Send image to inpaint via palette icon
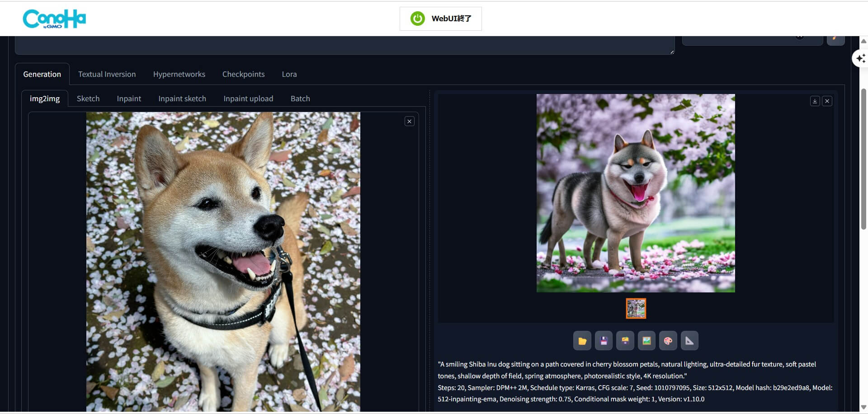This screenshot has height=414, width=868. pos(668,341)
